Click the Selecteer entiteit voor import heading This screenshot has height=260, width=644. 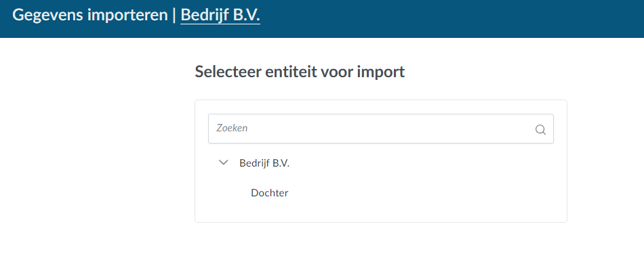click(x=300, y=72)
